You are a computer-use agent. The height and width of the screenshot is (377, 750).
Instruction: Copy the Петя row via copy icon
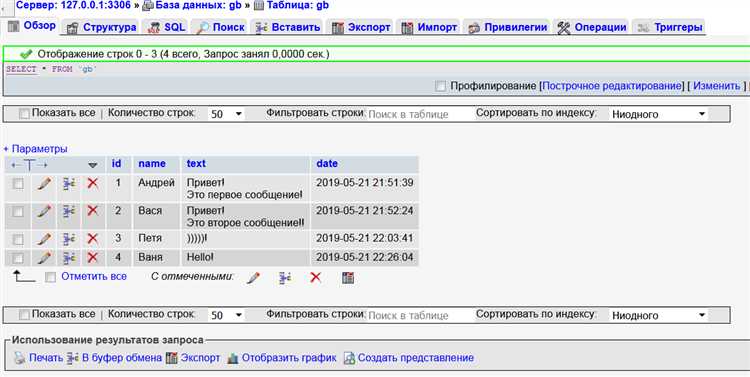pos(69,239)
